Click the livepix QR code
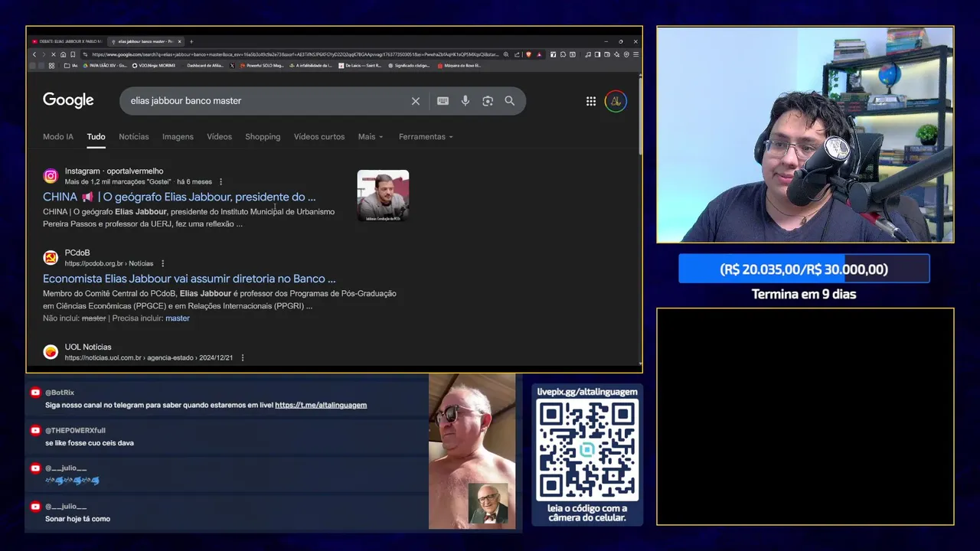The image size is (980, 551). click(x=587, y=451)
